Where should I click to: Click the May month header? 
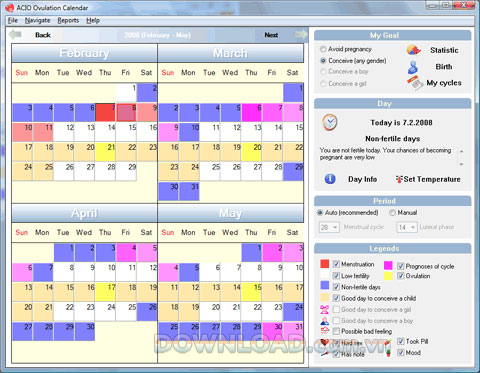[231, 213]
